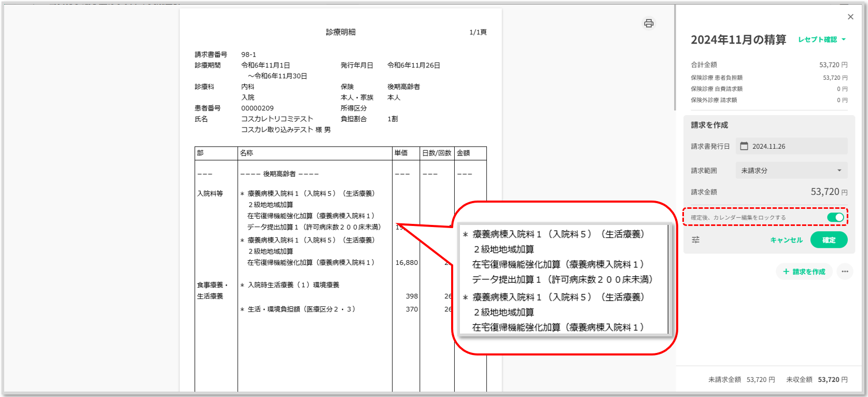
Task: Select the 診療明細 document title
Action: click(x=341, y=32)
